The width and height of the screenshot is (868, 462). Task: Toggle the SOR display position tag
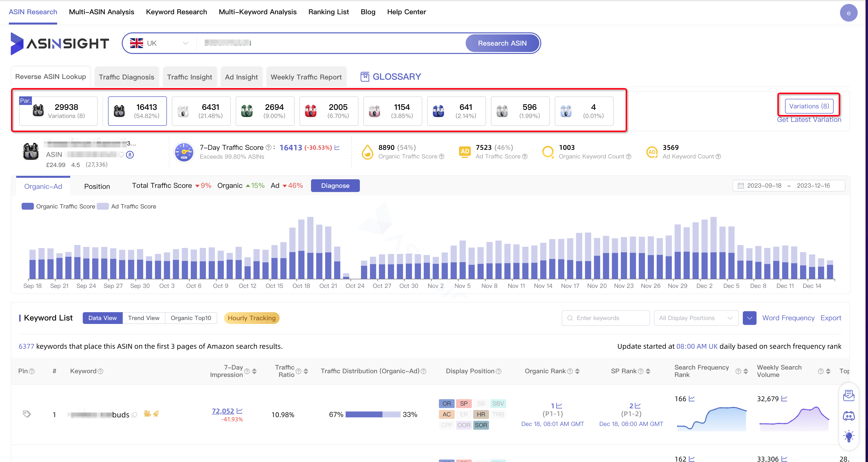pos(481,425)
